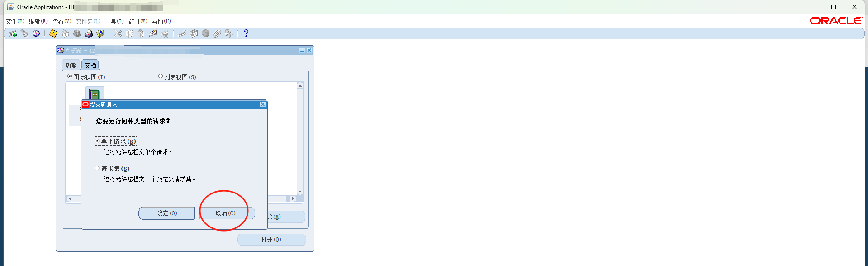Save using the yellow floppy disk icon

(x=53, y=34)
